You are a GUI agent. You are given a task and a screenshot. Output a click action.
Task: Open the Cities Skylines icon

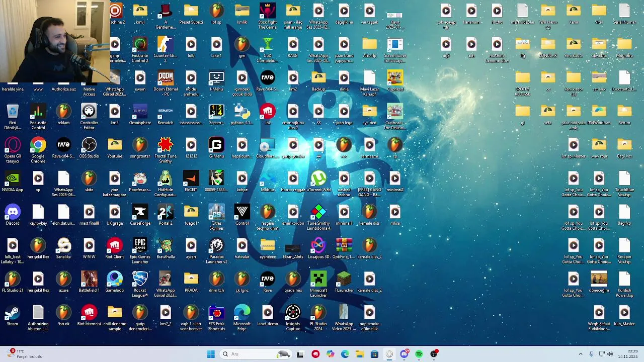pyautogui.click(x=216, y=218)
